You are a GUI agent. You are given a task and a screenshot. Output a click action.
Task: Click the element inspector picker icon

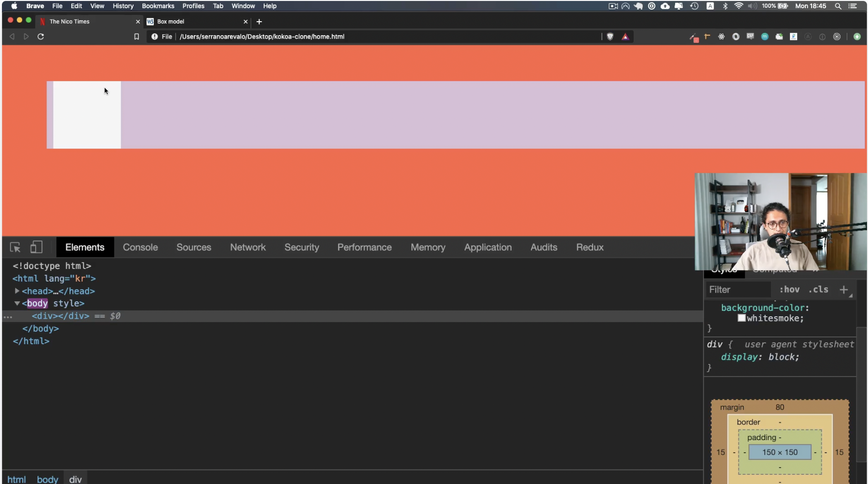click(x=15, y=247)
